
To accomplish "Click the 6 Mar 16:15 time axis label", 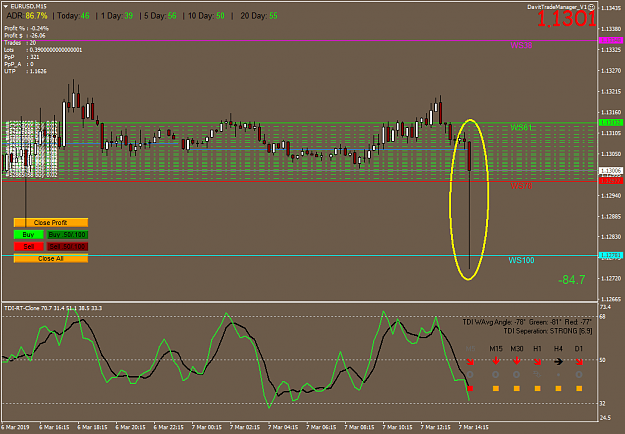I will coord(54,427).
